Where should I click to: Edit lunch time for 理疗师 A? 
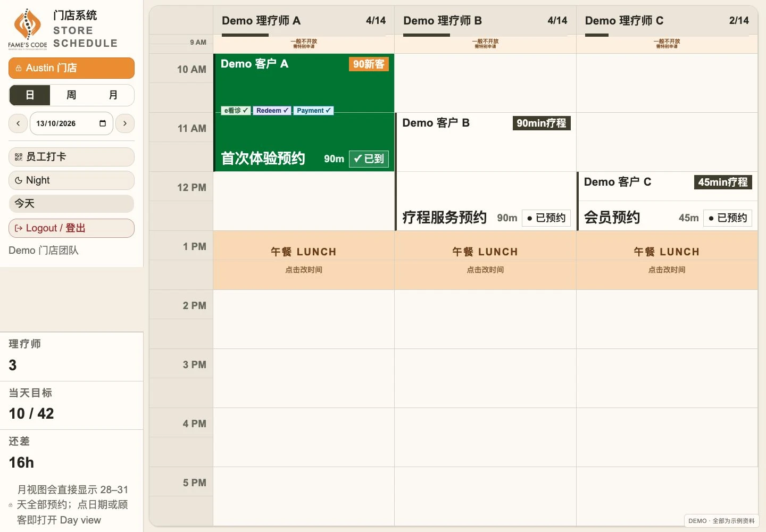click(x=304, y=260)
